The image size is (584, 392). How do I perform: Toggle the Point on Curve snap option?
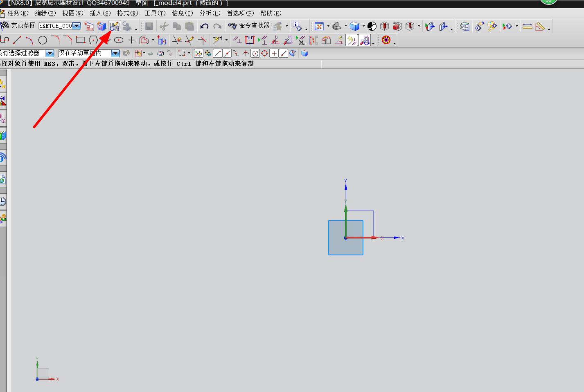[284, 53]
